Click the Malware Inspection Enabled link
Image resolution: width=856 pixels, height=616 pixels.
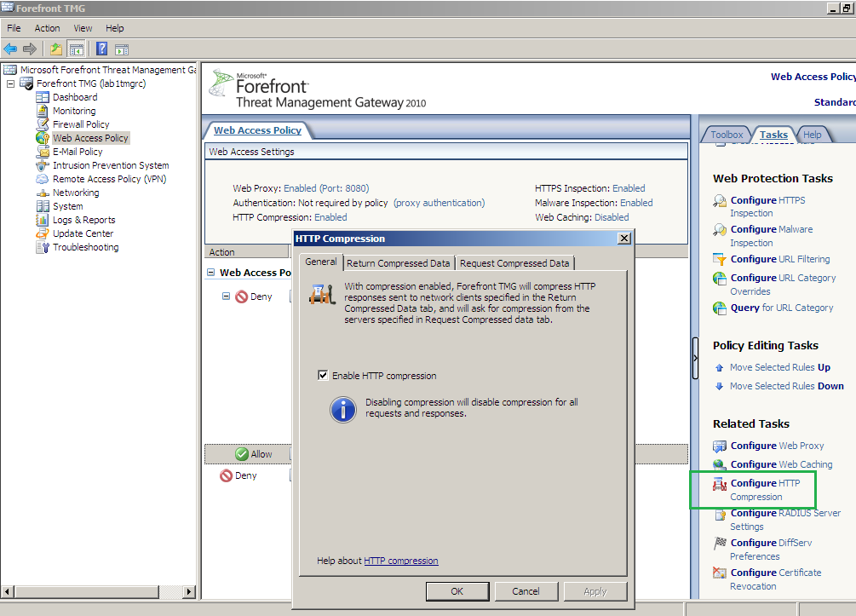636,203
